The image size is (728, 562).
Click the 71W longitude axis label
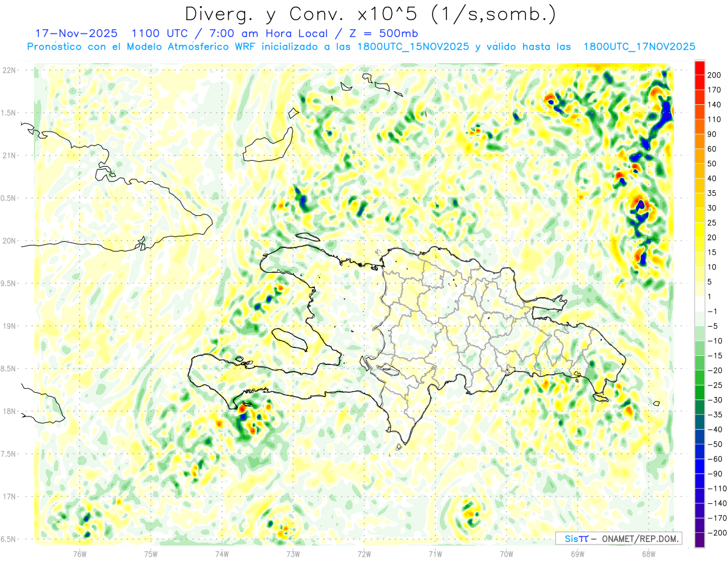coord(435,554)
